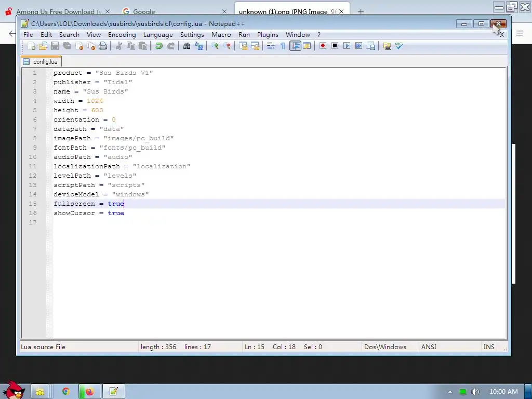Print the file with the printer icon
532x399 pixels.
pos(103,46)
